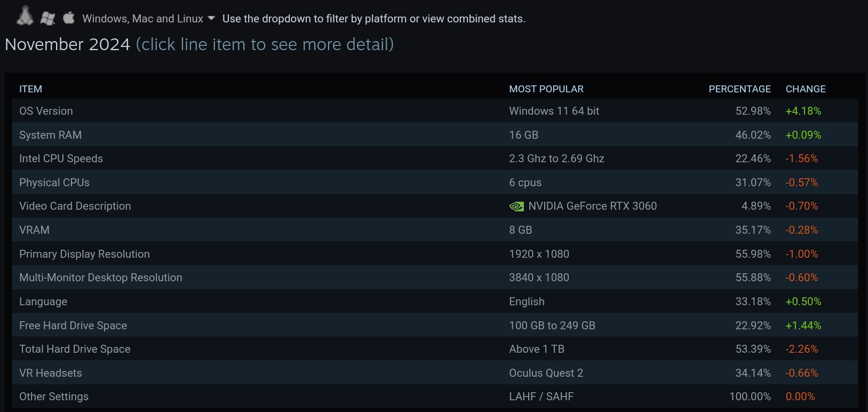The width and height of the screenshot is (868, 412).
Task: Expand the Physical CPUs row
Action: (x=435, y=183)
